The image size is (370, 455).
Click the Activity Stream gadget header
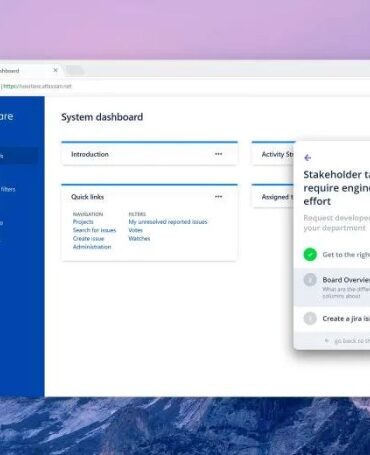(273, 154)
